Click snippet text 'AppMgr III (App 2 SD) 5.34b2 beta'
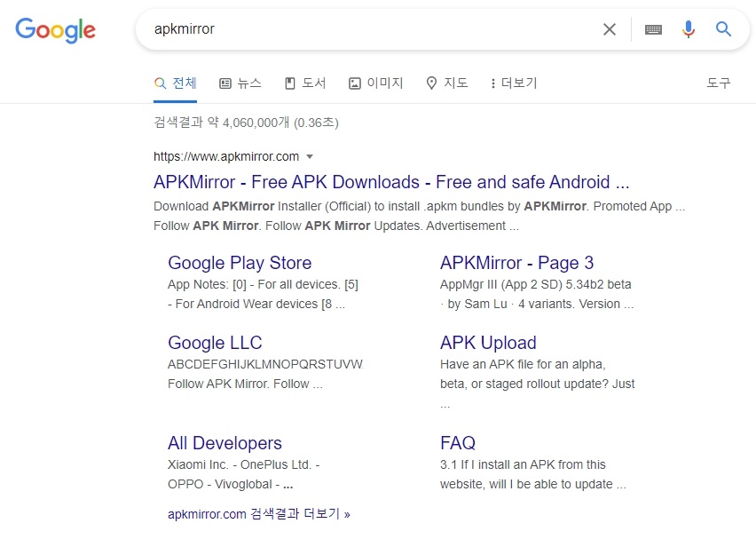 (x=537, y=294)
